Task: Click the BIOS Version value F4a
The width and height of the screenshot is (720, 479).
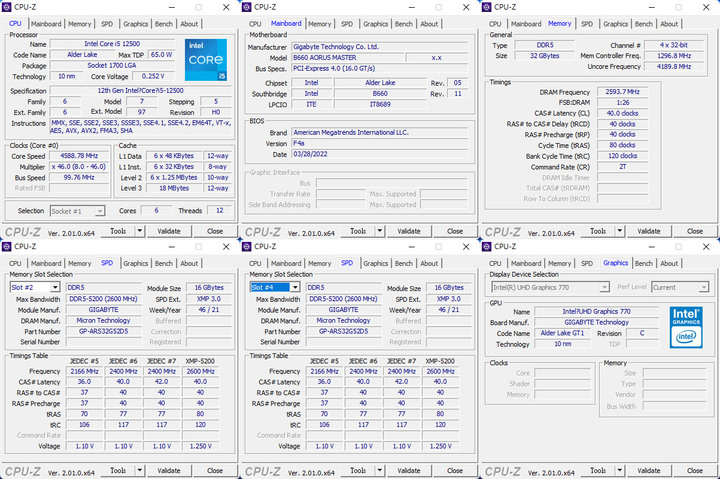Action: coord(380,143)
